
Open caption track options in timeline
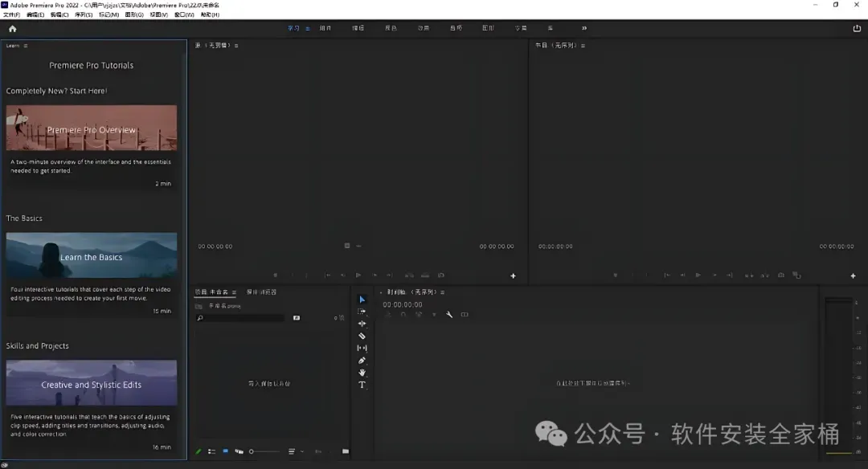[x=465, y=315]
